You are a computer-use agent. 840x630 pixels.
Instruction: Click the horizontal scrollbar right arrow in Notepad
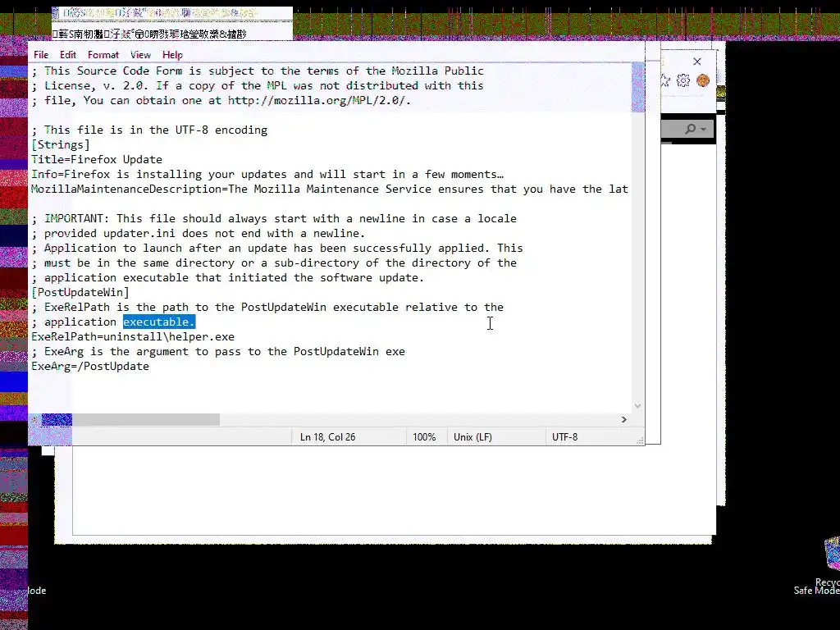coord(623,419)
